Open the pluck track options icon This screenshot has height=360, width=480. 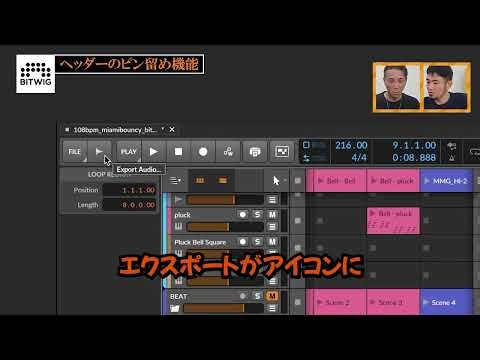[272, 227]
